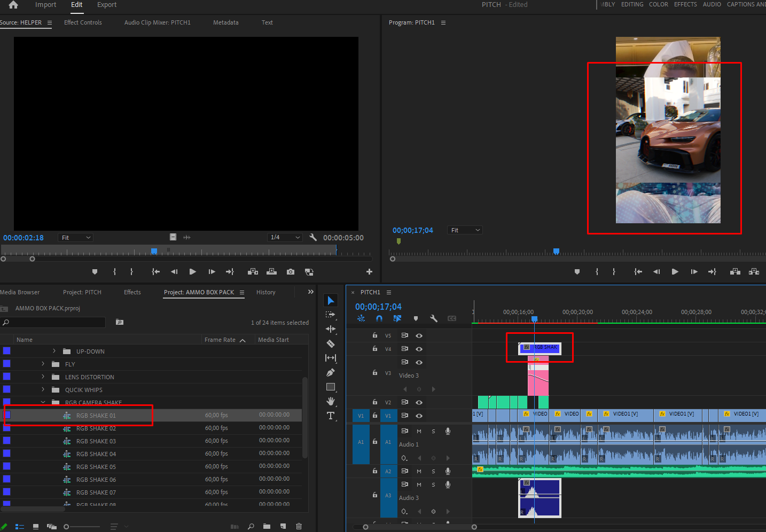The width and height of the screenshot is (766, 532).
Task: Go to In point in Program monitor
Action: click(638, 272)
